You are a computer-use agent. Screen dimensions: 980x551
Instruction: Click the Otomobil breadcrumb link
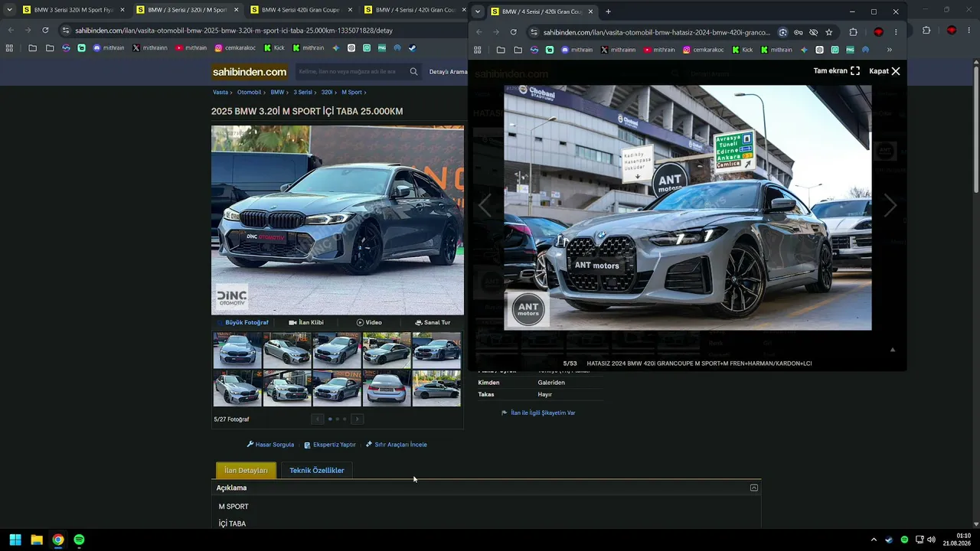[x=249, y=92]
